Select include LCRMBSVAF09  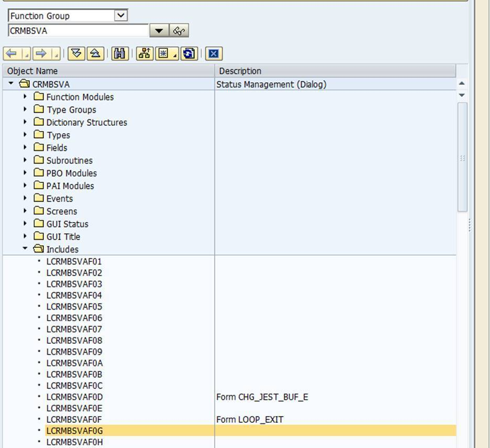[x=74, y=352]
